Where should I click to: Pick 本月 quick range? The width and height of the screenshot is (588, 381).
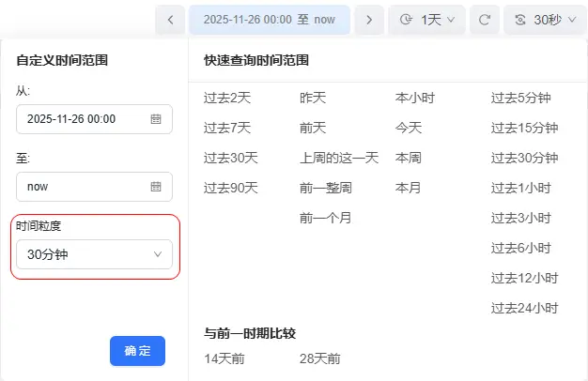(408, 188)
